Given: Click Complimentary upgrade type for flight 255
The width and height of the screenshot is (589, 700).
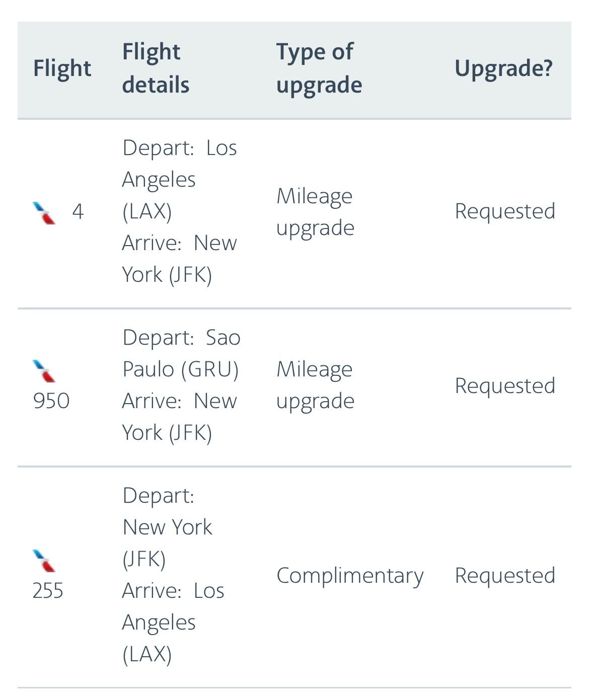Looking at the screenshot, I should click(350, 576).
